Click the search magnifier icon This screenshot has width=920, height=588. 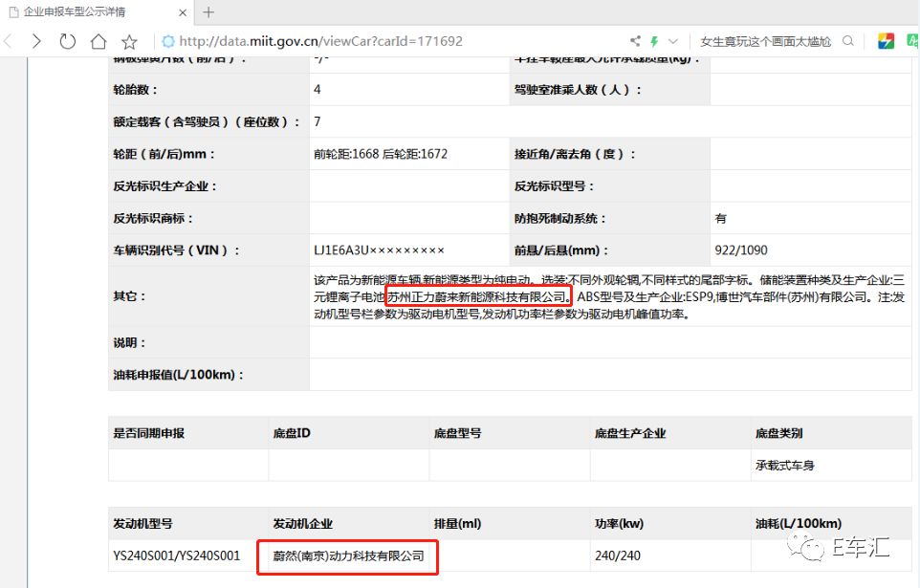[848, 41]
